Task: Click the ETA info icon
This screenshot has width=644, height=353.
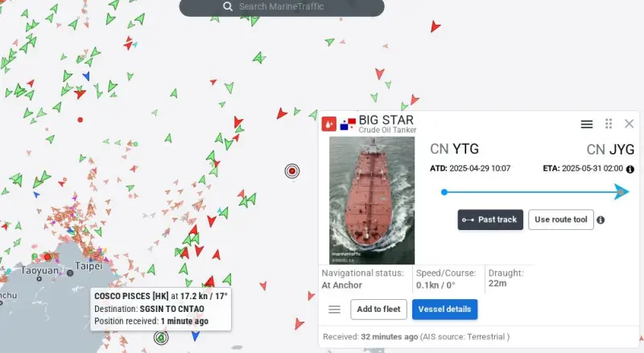Action: 630,169
